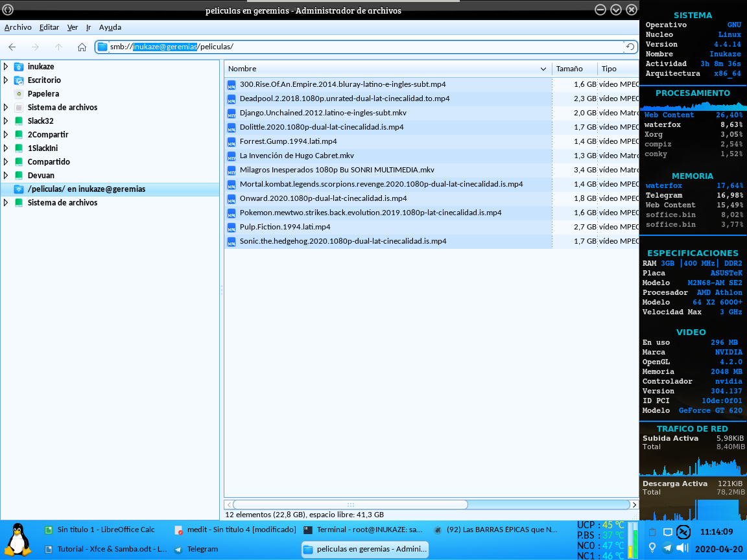Go forward with the right-arrow button

coord(35,47)
